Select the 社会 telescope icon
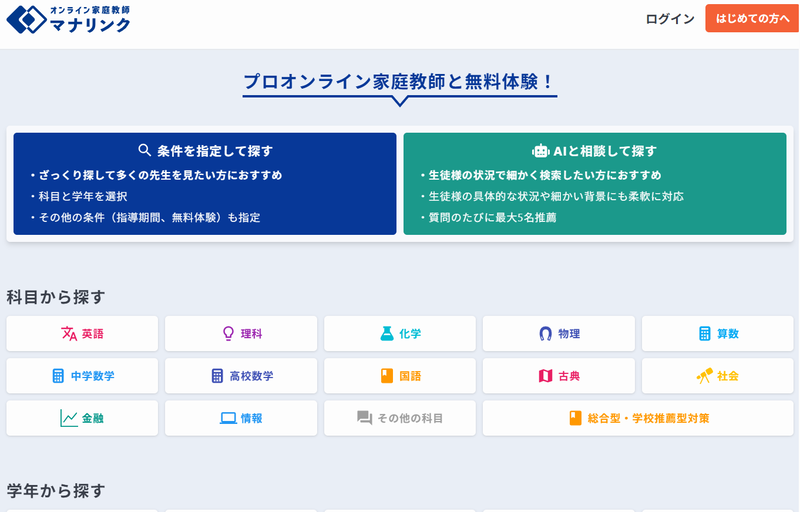Screen dimensions: 800x512 [x=704, y=376]
